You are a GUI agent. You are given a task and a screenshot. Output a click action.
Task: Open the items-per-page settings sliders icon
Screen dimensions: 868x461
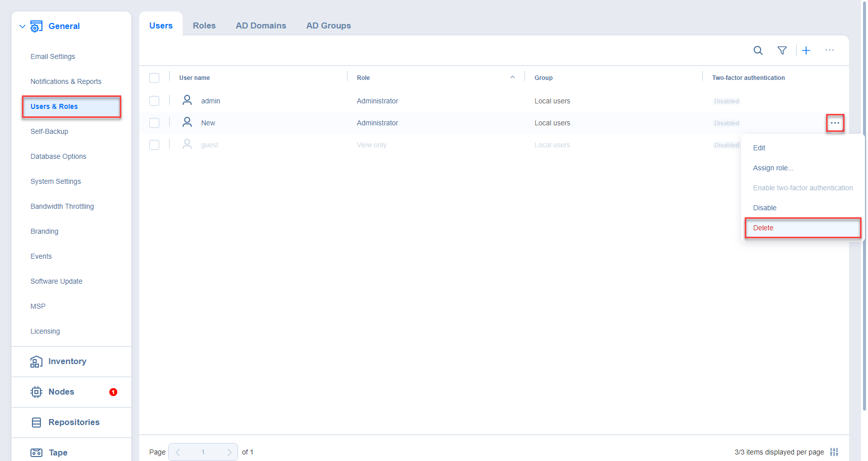834,452
